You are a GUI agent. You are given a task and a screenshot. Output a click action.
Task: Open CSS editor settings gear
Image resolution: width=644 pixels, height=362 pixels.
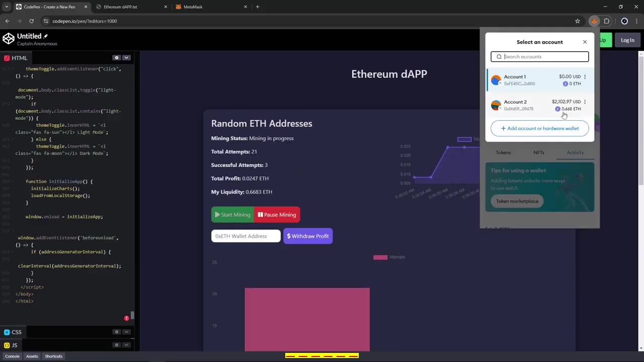pyautogui.click(x=117, y=332)
